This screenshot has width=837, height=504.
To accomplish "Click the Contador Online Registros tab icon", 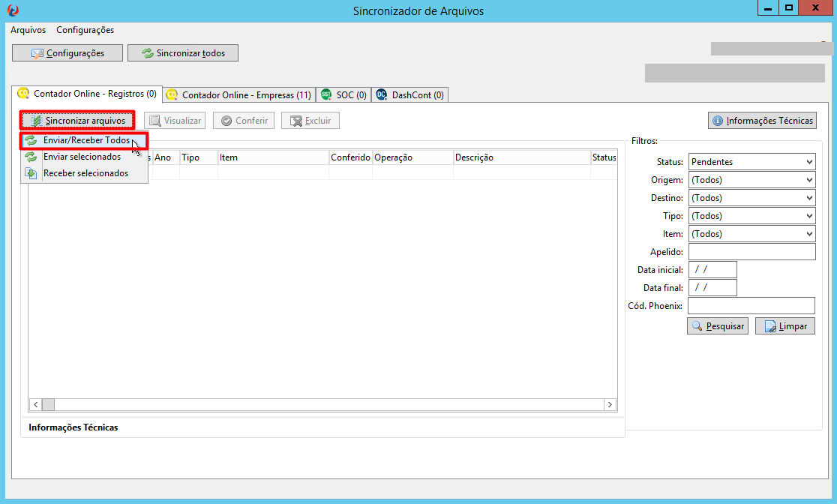I will tap(23, 94).
